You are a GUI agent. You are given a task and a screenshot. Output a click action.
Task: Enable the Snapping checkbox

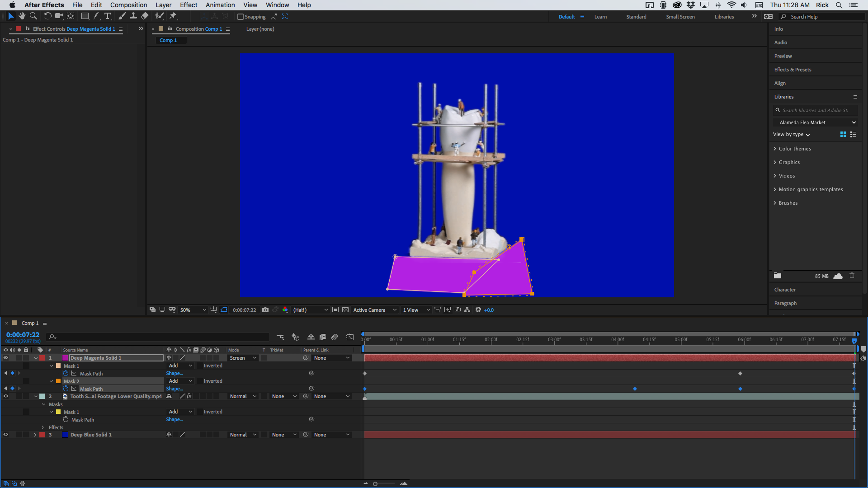coord(241,17)
